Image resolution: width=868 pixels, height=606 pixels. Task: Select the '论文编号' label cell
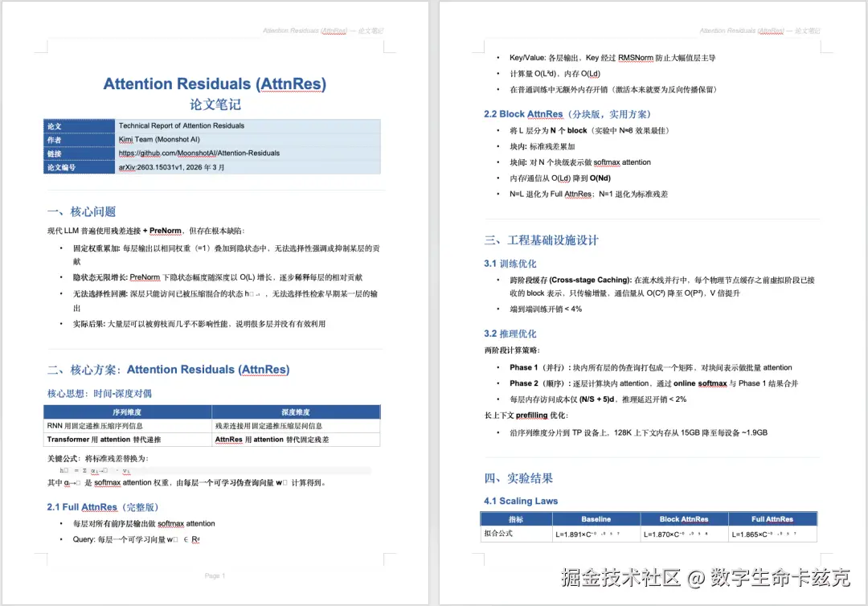click(x=79, y=167)
